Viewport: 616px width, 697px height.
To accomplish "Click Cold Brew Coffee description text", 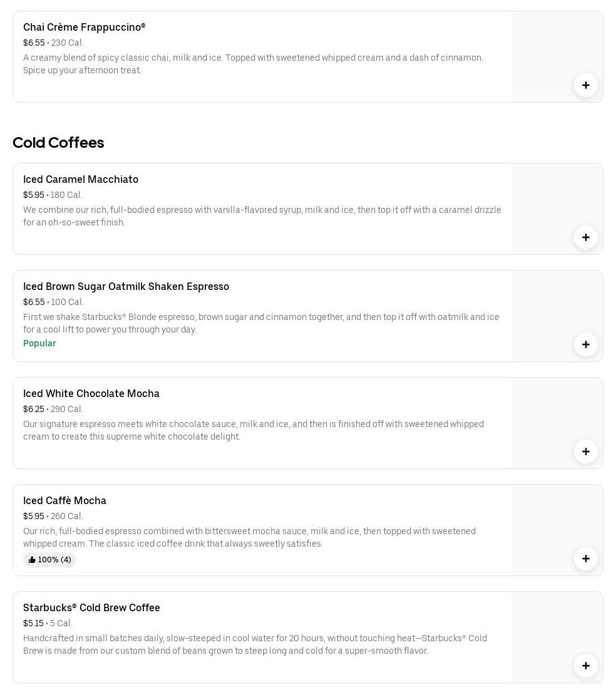I will 255,644.
